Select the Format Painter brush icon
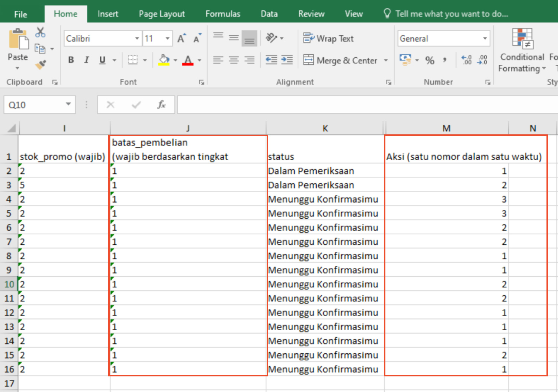The image size is (558, 392). point(40,65)
